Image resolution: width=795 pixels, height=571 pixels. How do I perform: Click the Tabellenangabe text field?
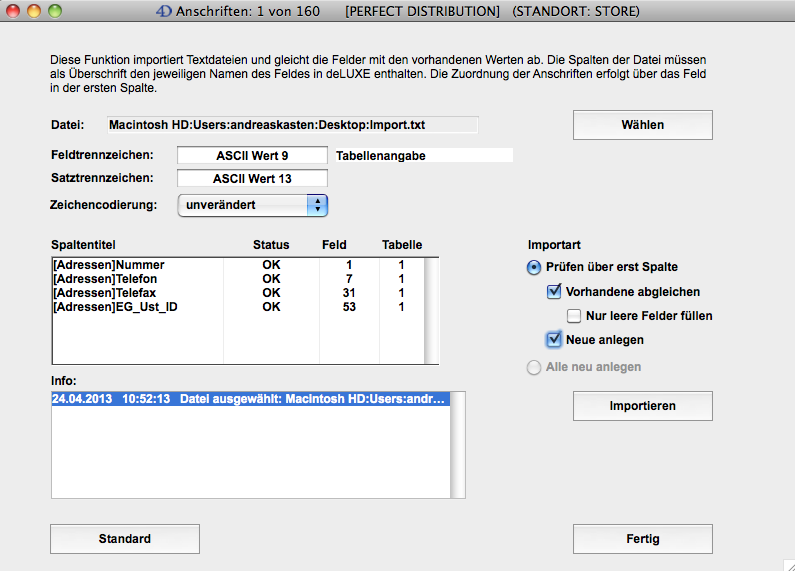coord(423,156)
